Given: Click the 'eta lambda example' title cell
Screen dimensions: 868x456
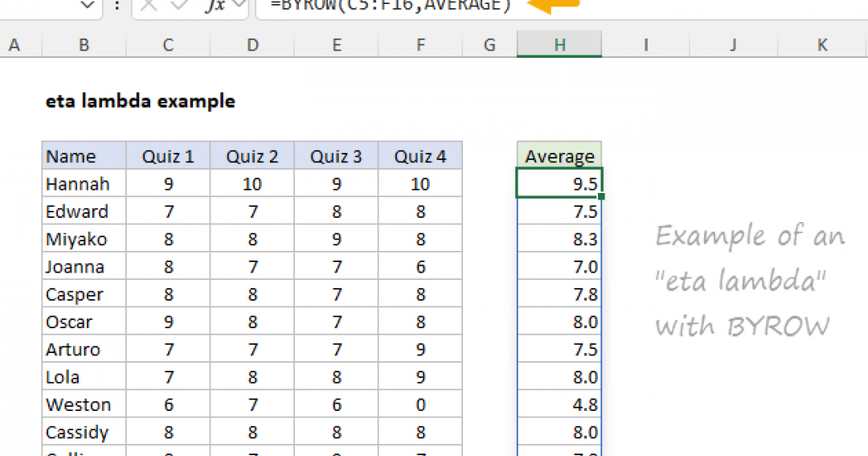Looking at the screenshot, I should click(140, 101).
